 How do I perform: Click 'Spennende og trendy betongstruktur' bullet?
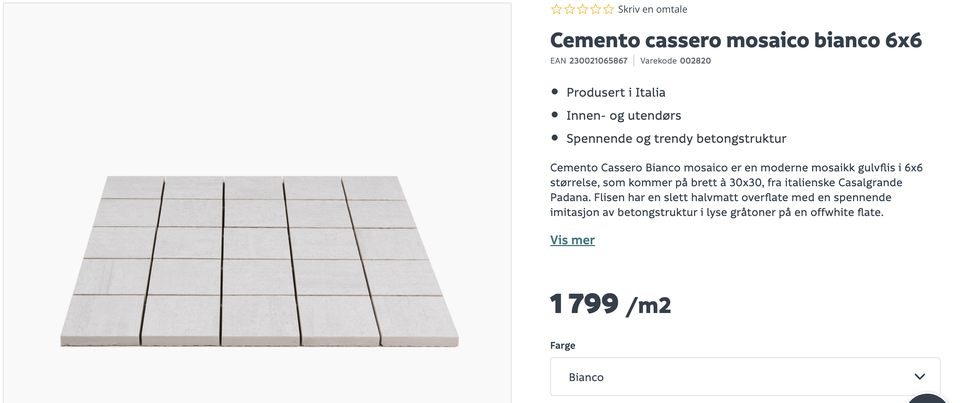click(676, 138)
